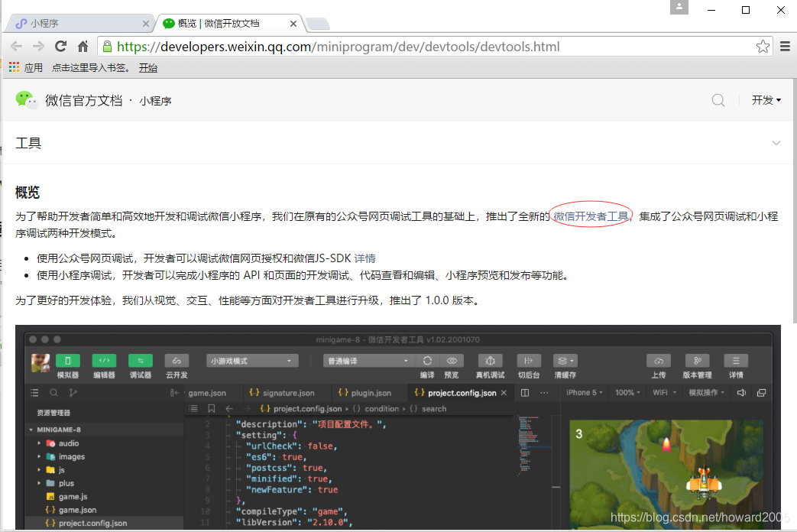
Task: Click the split editor icon
Action: click(525, 393)
